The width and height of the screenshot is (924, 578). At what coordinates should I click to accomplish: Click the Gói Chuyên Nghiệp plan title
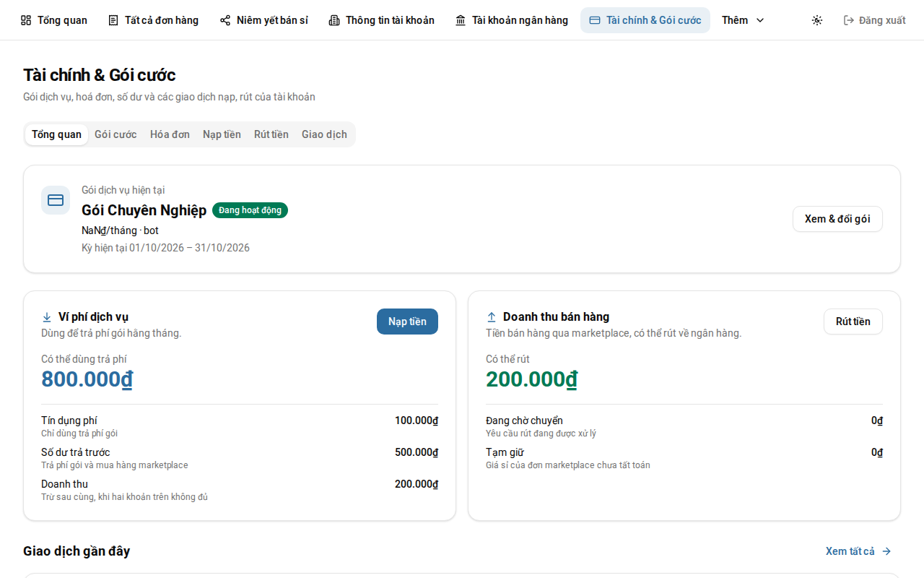(x=144, y=210)
